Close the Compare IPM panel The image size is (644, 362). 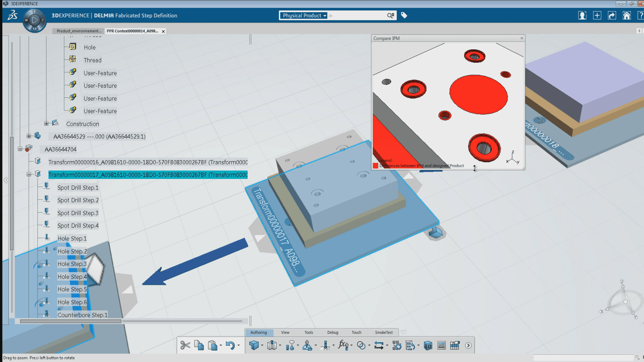[522, 38]
